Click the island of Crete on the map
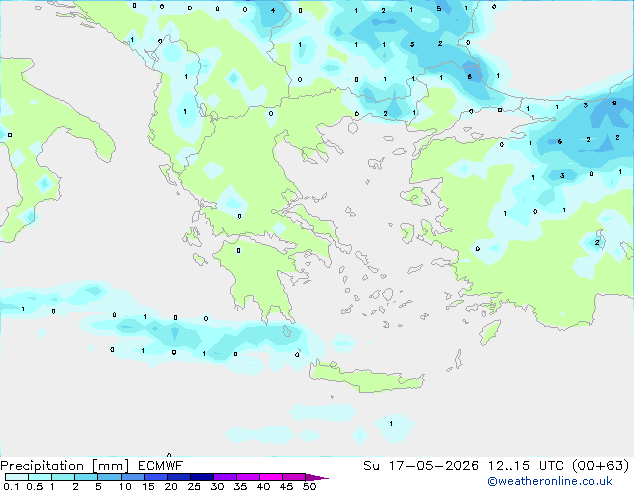 click(366, 377)
